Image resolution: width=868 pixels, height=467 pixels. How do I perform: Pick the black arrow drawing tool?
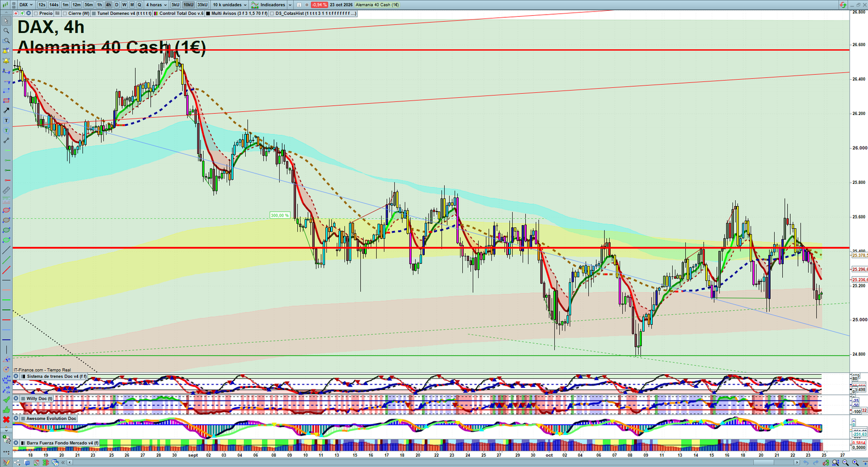click(x=6, y=110)
